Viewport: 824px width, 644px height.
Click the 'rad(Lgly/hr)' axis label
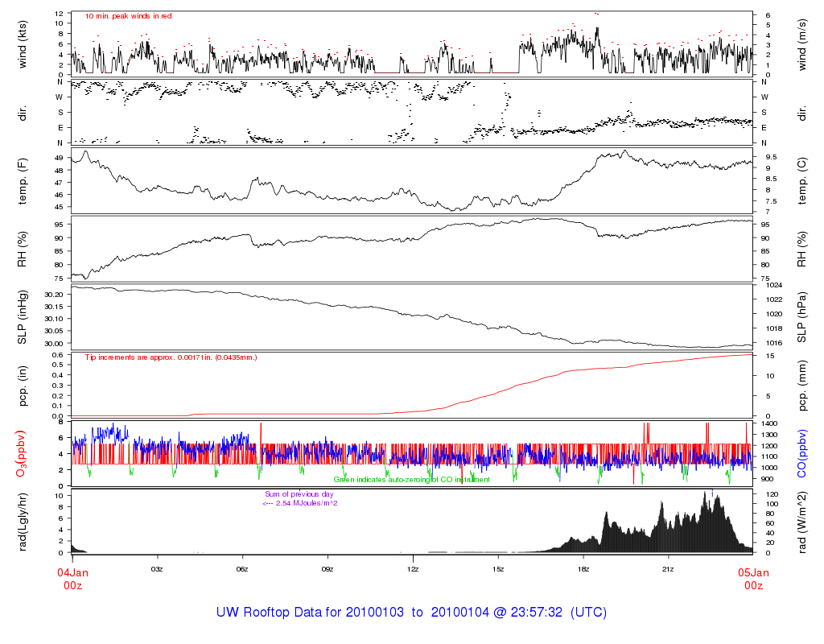point(22,522)
